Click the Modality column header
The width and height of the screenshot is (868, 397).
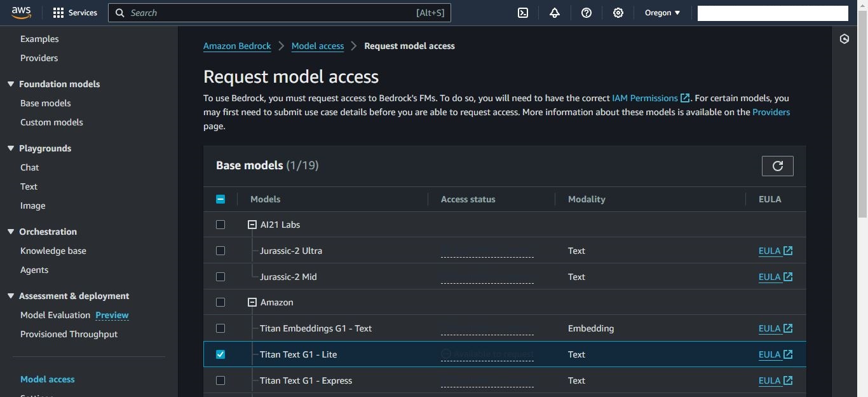point(587,199)
